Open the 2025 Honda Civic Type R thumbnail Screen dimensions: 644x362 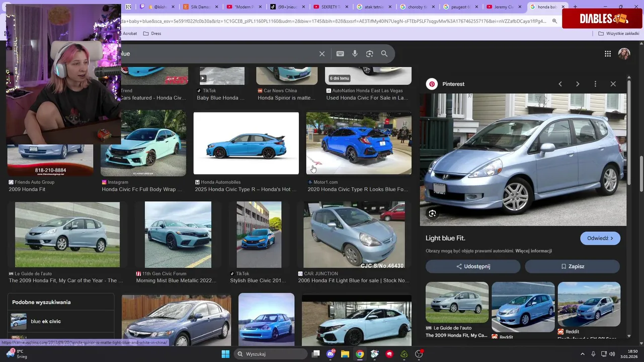(x=246, y=143)
